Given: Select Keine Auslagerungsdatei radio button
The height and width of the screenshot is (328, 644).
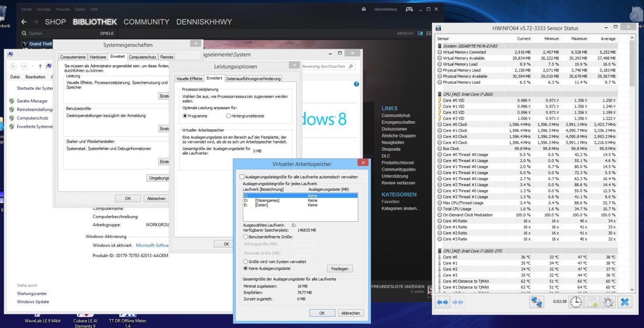Looking at the screenshot, I should [246, 268].
